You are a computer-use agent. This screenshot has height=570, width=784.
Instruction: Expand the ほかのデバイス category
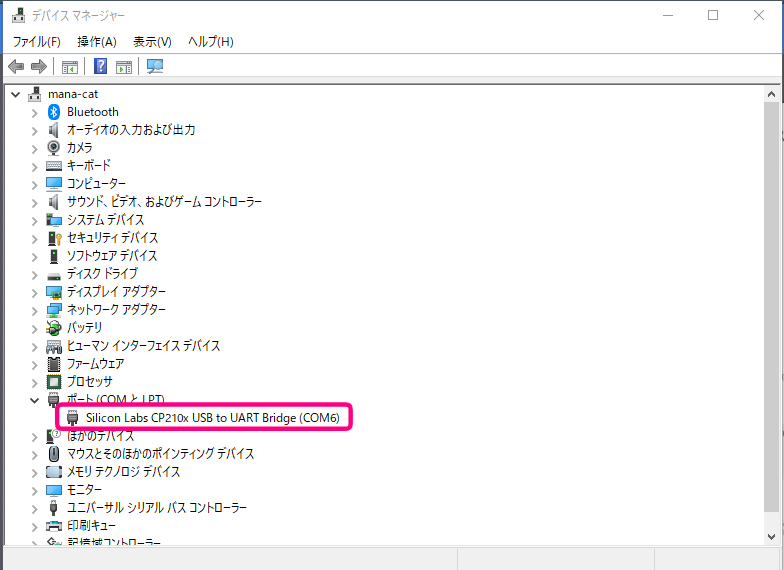coord(34,436)
